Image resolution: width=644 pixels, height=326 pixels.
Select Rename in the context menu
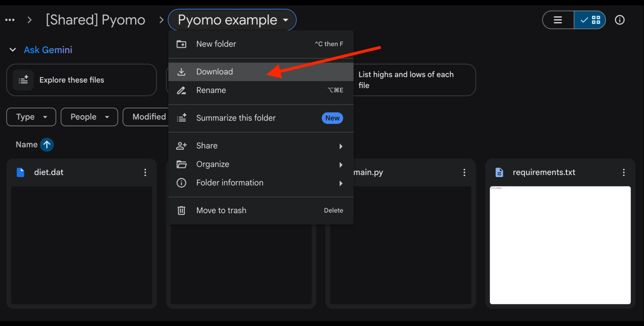pos(211,90)
